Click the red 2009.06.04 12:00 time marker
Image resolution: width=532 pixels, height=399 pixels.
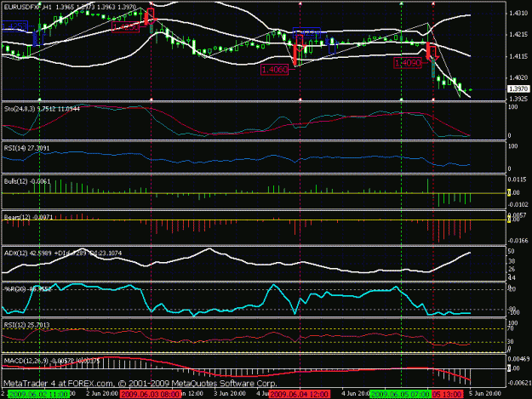[x=300, y=394]
